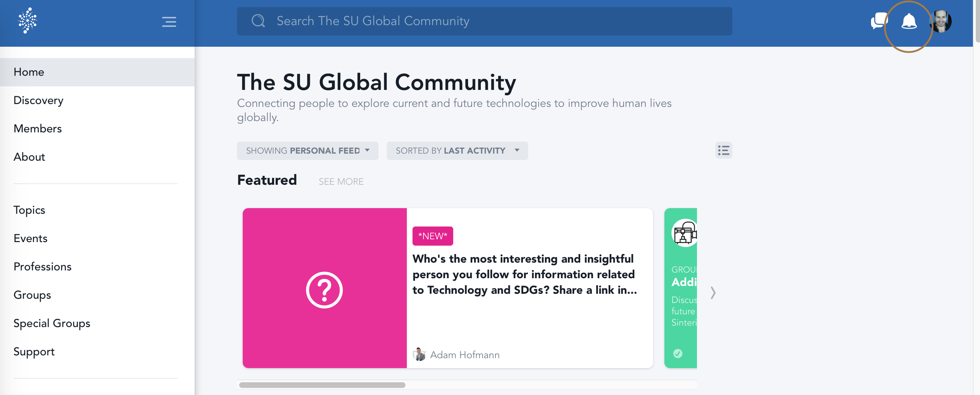Open the notifications bell

click(x=909, y=21)
